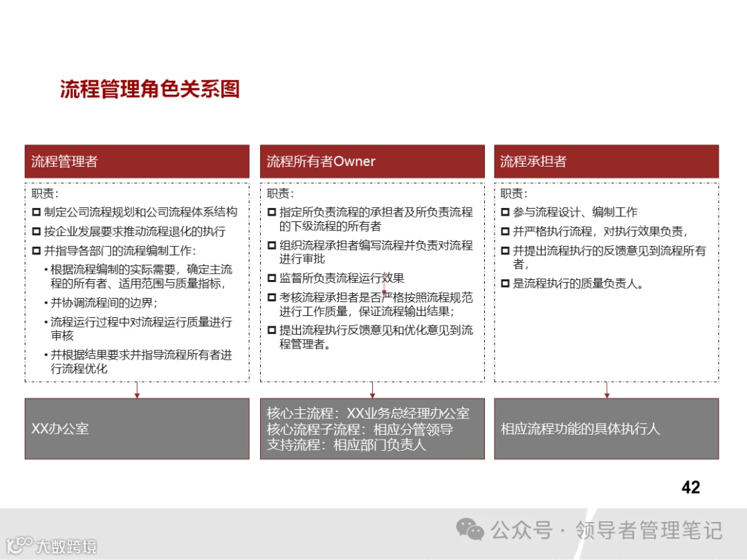Click the 按企业发展要求推动流程退化的执行 bullet
The height and width of the screenshot is (560, 747).
[x=129, y=232]
